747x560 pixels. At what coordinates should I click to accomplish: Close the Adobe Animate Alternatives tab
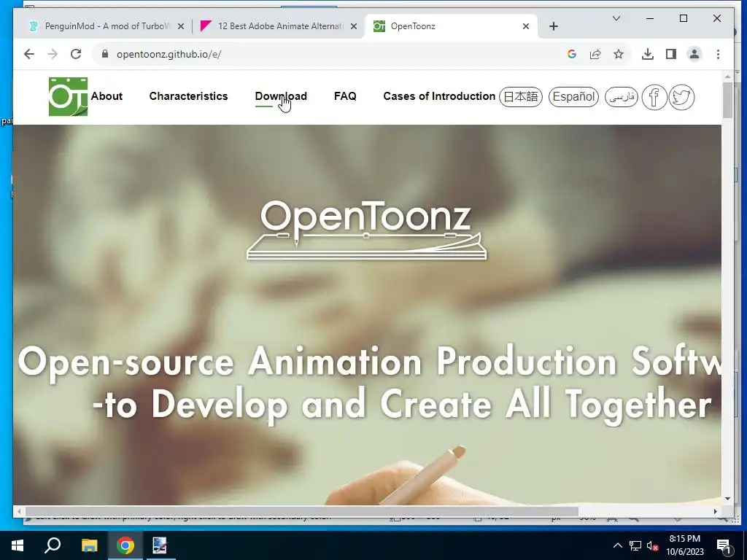coord(354,27)
